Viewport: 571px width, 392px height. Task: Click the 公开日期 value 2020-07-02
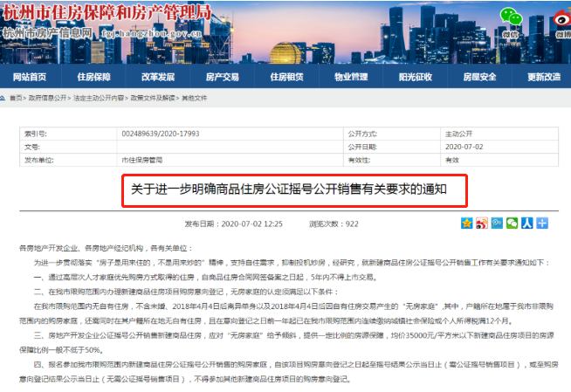464,147
